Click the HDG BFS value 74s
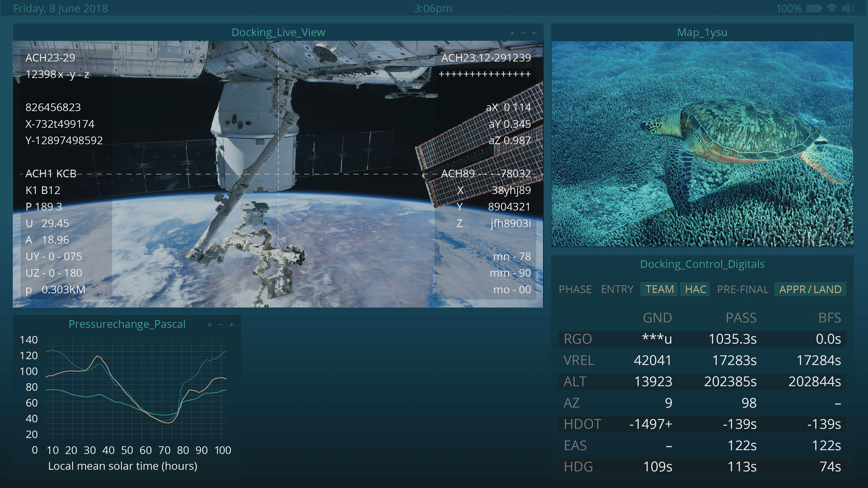Screen dimensions: 868x488 point(830,467)
